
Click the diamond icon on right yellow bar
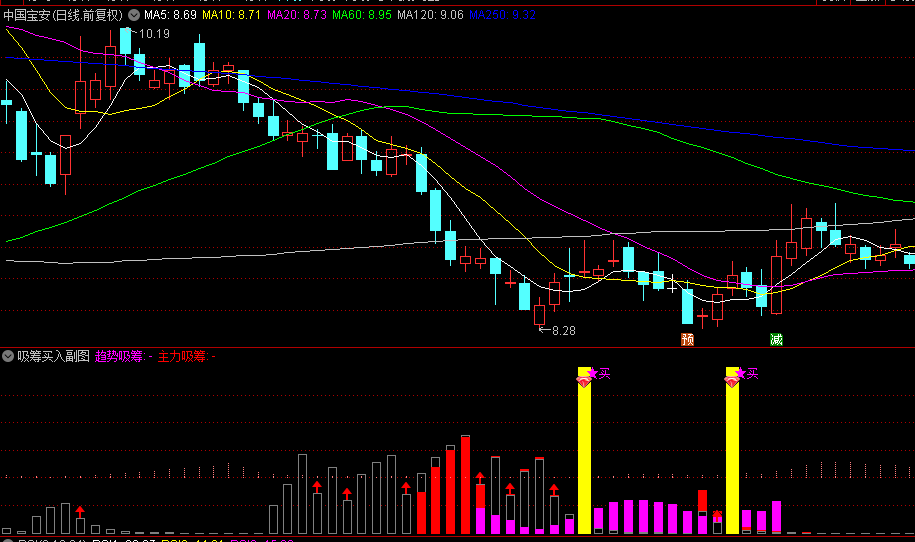[732, 382]
